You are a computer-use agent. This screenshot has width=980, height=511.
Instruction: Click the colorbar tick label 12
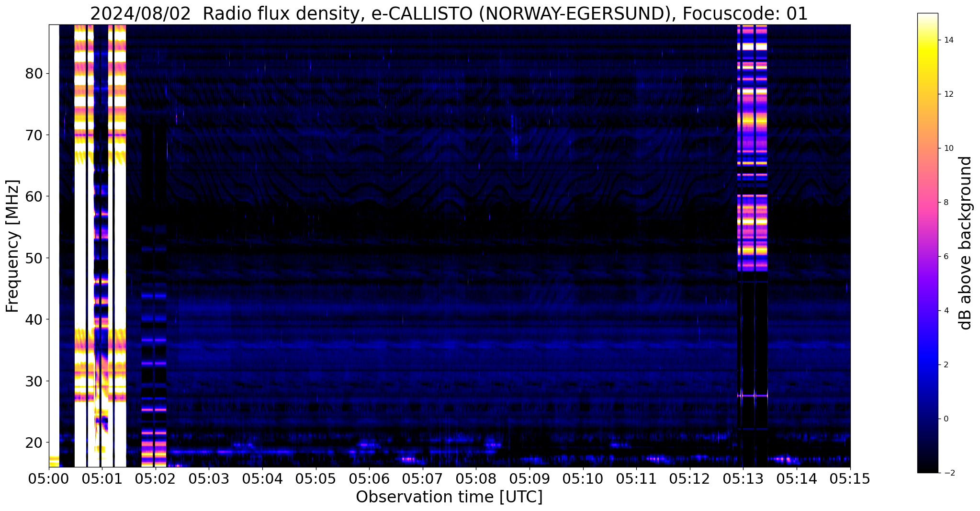pos(947,94)
